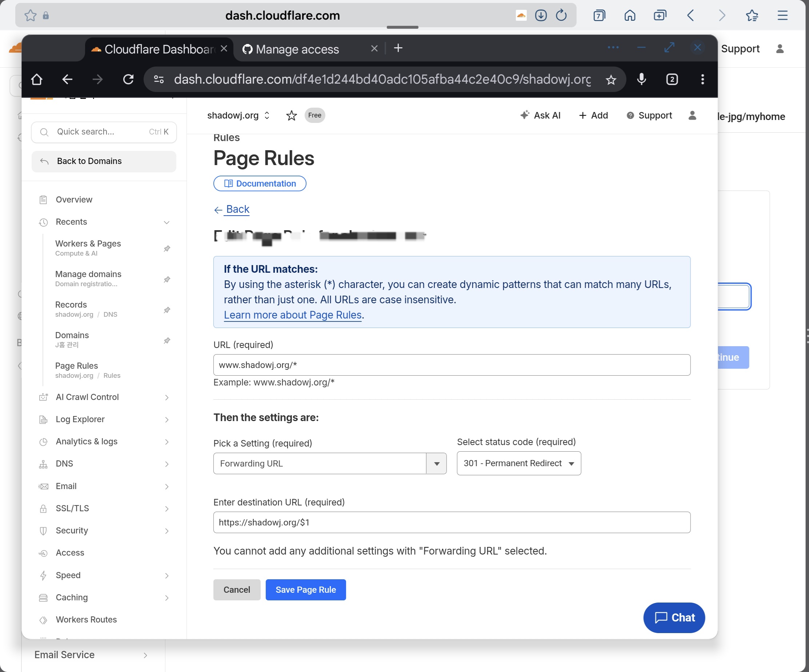The image size is (809, 672).
Task: Open the Chat support widget
Action: coord(674,617)
